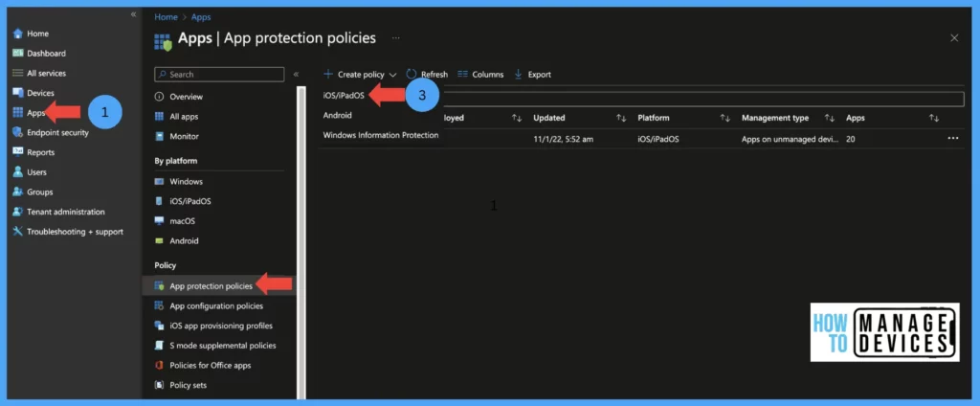The image size is (980, 406).
Task: Open Policy sets icon
Action: (x=159, y=385)
